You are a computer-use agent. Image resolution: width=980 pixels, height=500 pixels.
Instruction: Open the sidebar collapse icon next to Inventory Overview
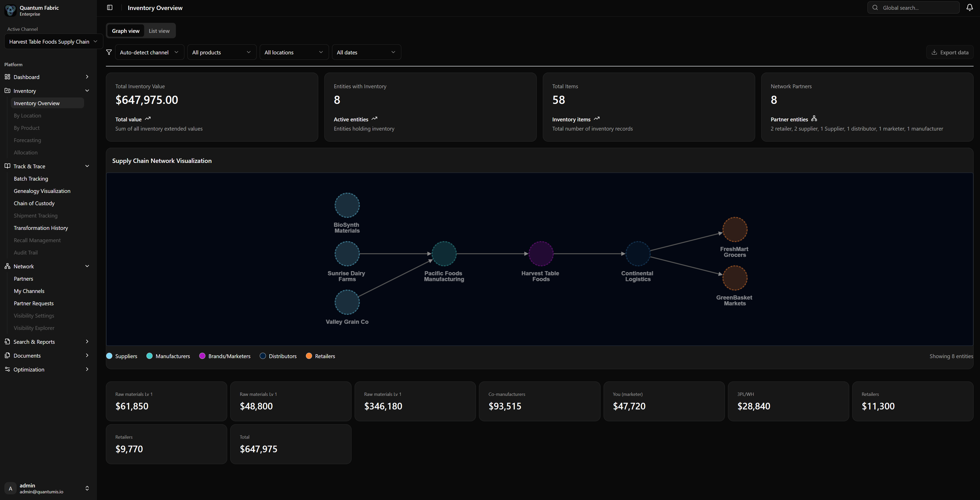click(x=109, y=7)
